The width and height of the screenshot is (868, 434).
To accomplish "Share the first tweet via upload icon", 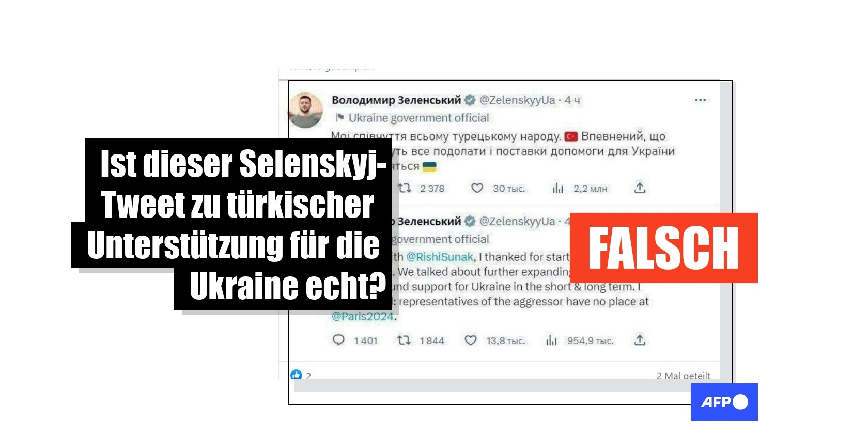I will pos(640,188).
